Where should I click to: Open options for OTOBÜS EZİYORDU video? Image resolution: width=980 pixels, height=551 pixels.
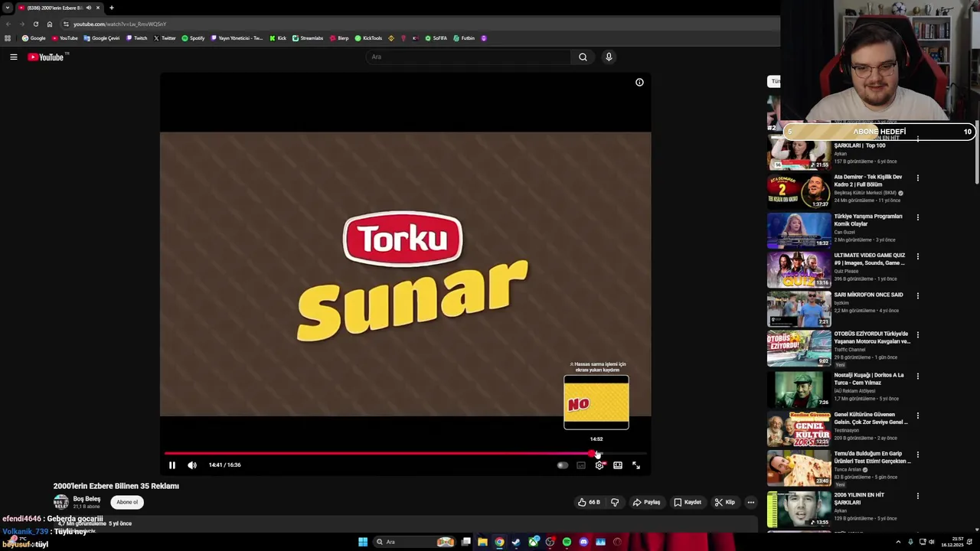[918, 335]
